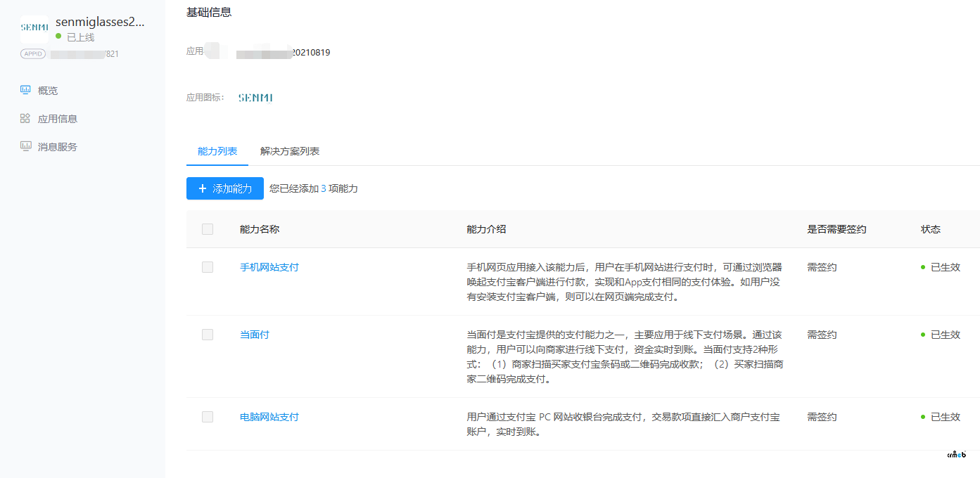Switch to the 解决方案列表 tab
The height and width of the screenshot is (478, 980).
pyautogui.click(x=290, y=151)
